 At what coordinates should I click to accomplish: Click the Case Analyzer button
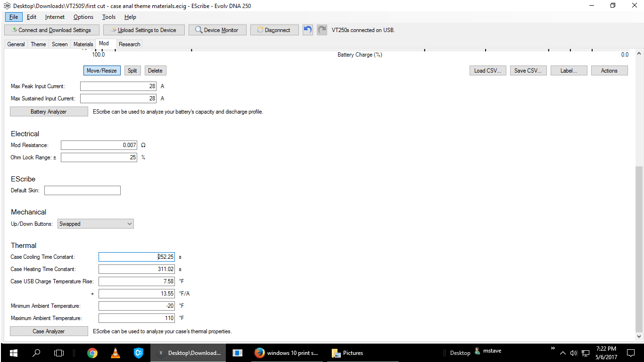[x=49, y=331]
